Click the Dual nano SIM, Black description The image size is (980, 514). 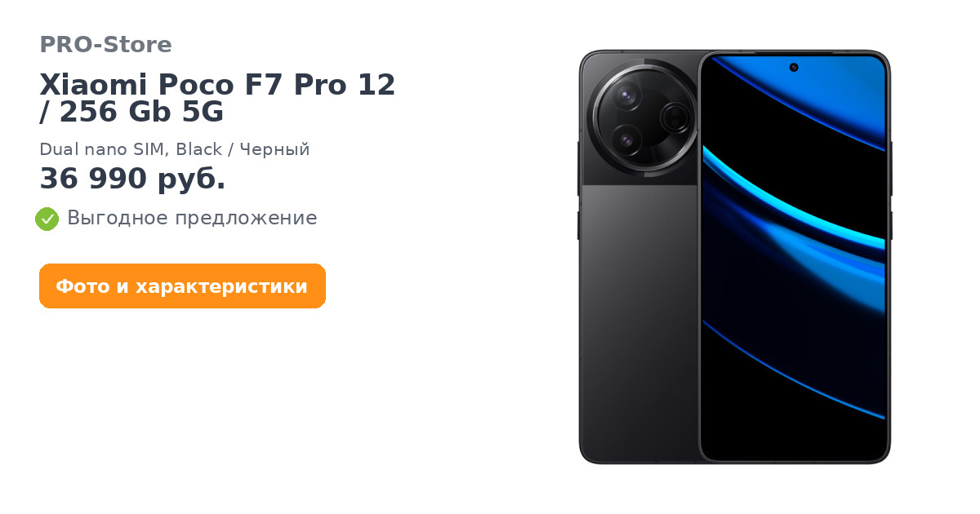175,150
